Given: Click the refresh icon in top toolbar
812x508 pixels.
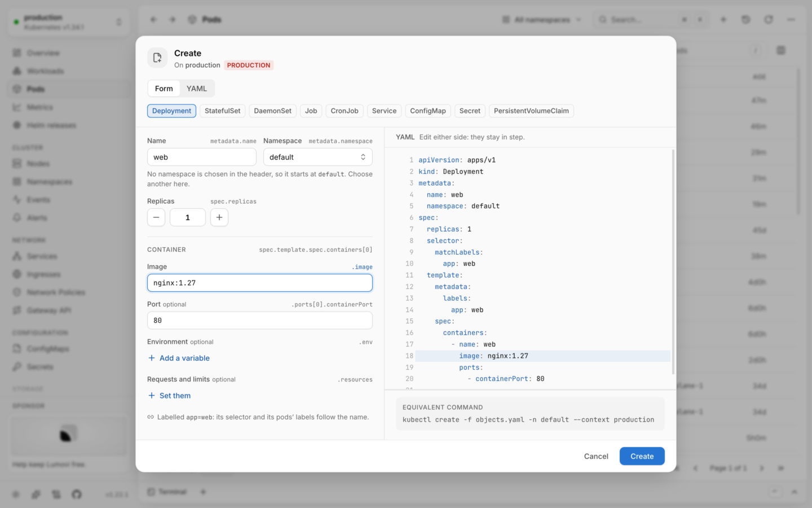Looking at the screenshot, I should click(769, 20).
